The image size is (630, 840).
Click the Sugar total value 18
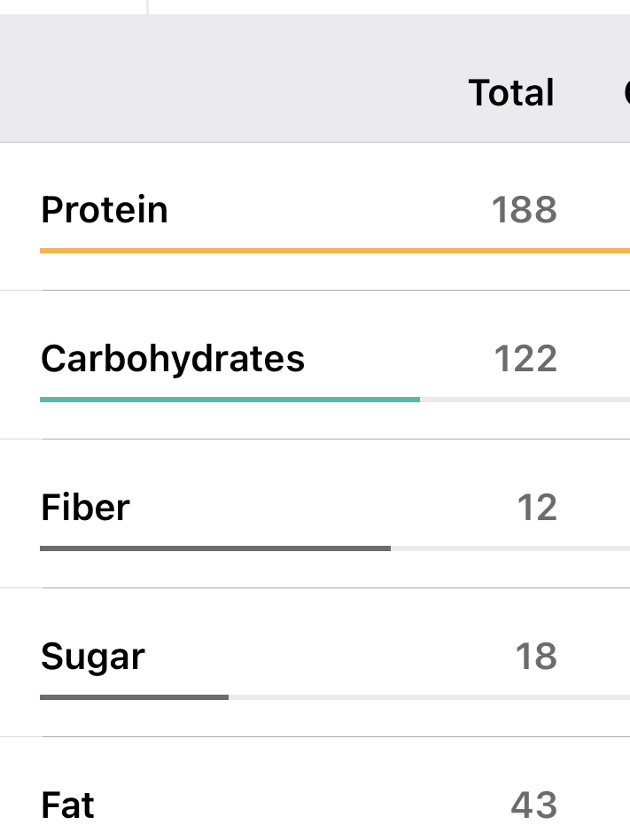click(536, 657)
